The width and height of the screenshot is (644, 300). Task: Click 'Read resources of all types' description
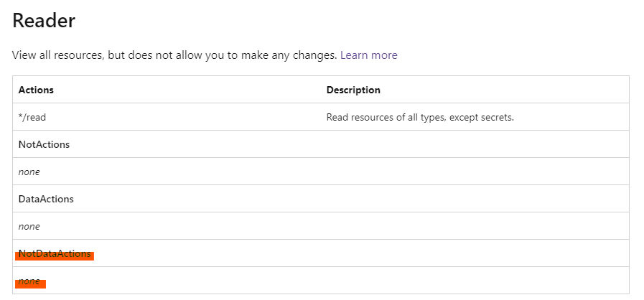[420, 117]
